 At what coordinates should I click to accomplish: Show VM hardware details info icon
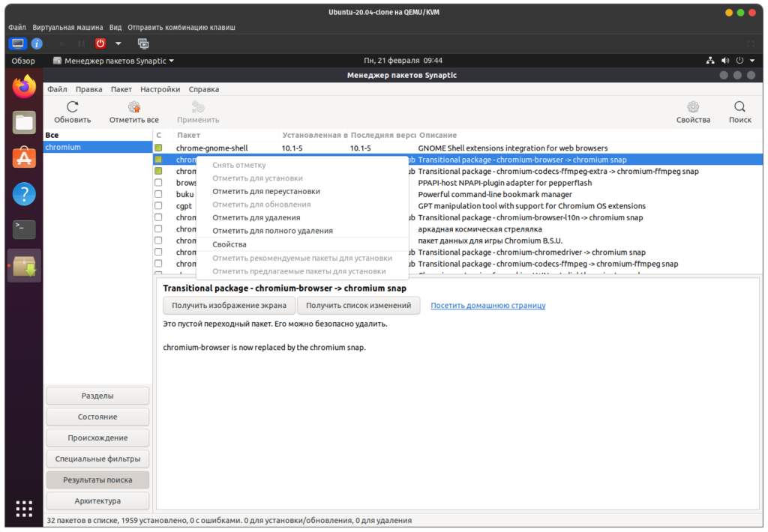37,43
